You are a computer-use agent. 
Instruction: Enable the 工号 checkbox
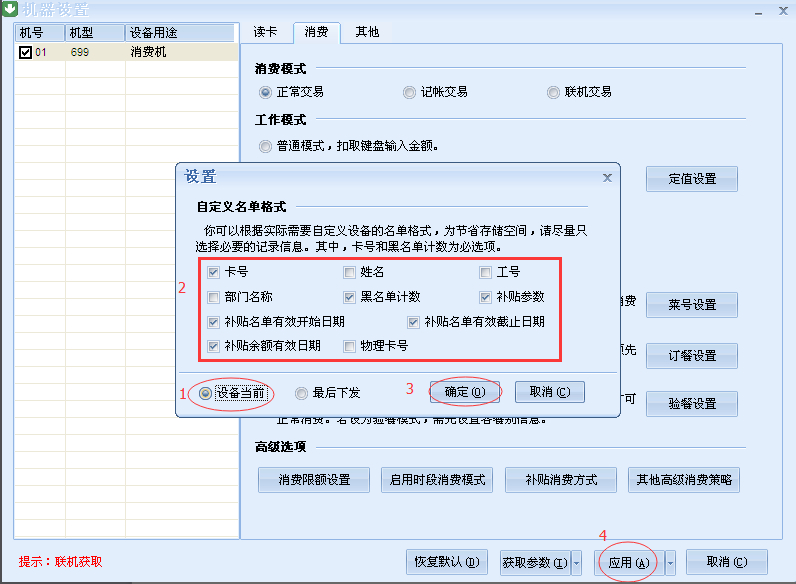[486, 272]
